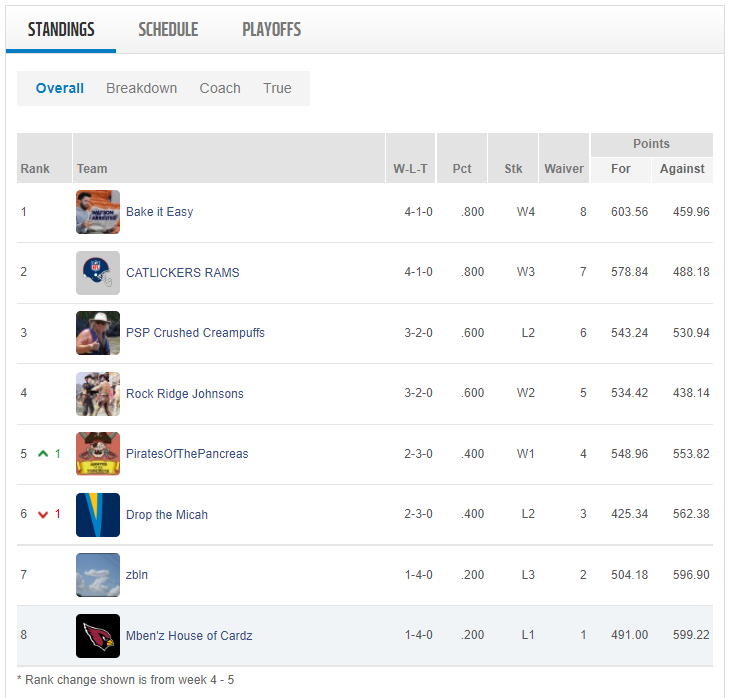Click CATLICKERS RAMS helmet logo
This screenshot has width=729, height=698.
(98, 273)
